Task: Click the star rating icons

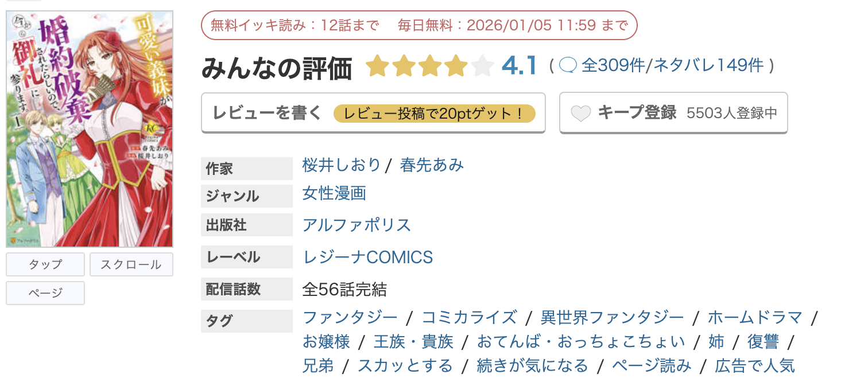Action: 429,66
